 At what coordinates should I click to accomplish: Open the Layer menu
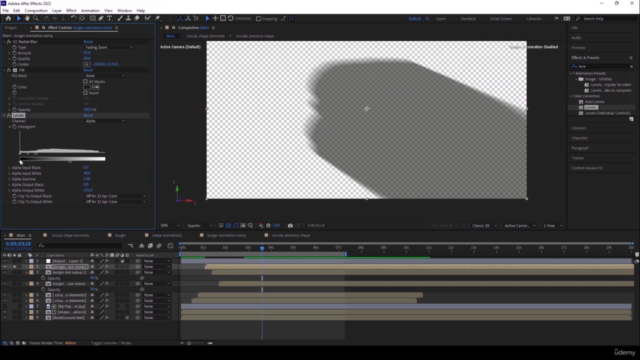57,11
